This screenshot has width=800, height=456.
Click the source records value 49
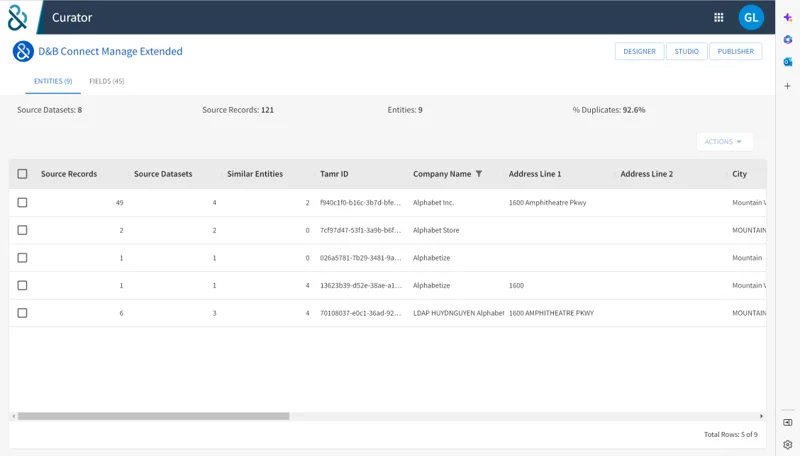[119, 202]
